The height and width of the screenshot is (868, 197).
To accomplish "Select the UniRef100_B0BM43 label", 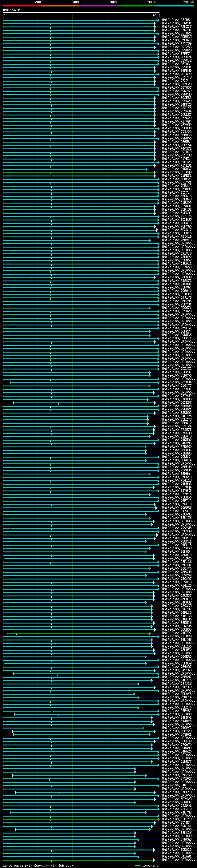I will pos(177,200).
